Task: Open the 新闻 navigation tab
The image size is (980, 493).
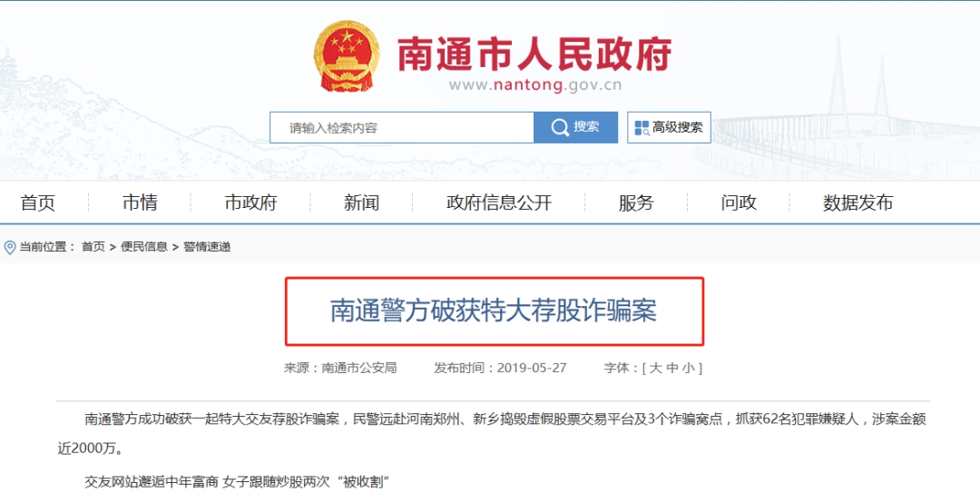Action: coord(361,202)
